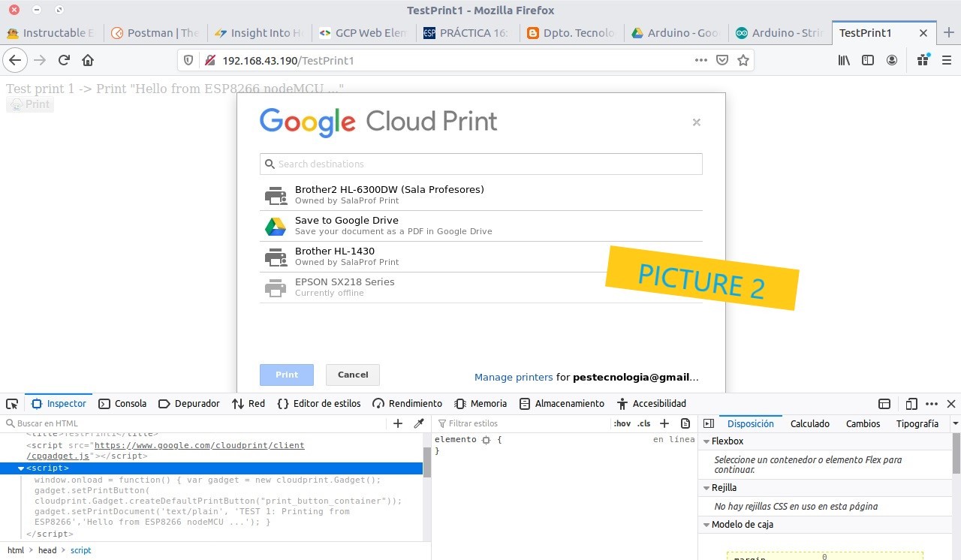The height and width of the screenshot is (560, 961).
Task: Collapse the Flexbox section
Action: [706, 441]
